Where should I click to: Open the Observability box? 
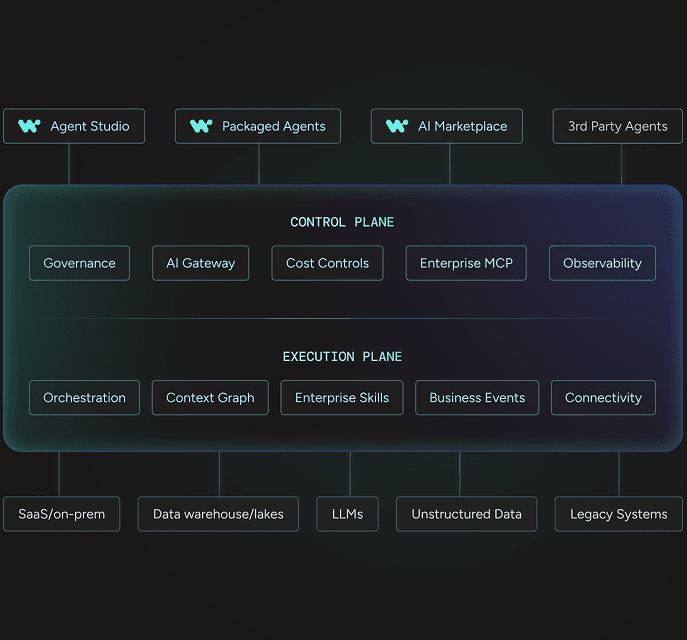pyautogui.click(x=602, y=263)
